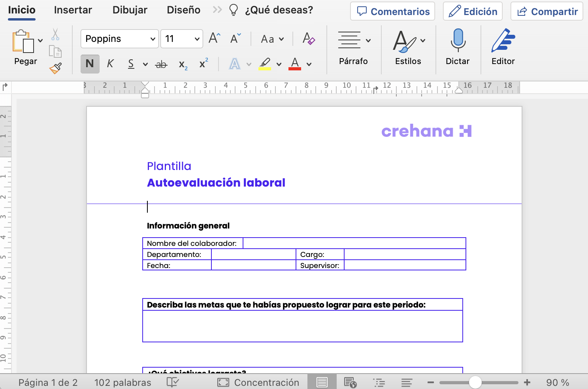Toggle strikethrough formatting
This screenshot has width=588, height=389.
point(161,64)
